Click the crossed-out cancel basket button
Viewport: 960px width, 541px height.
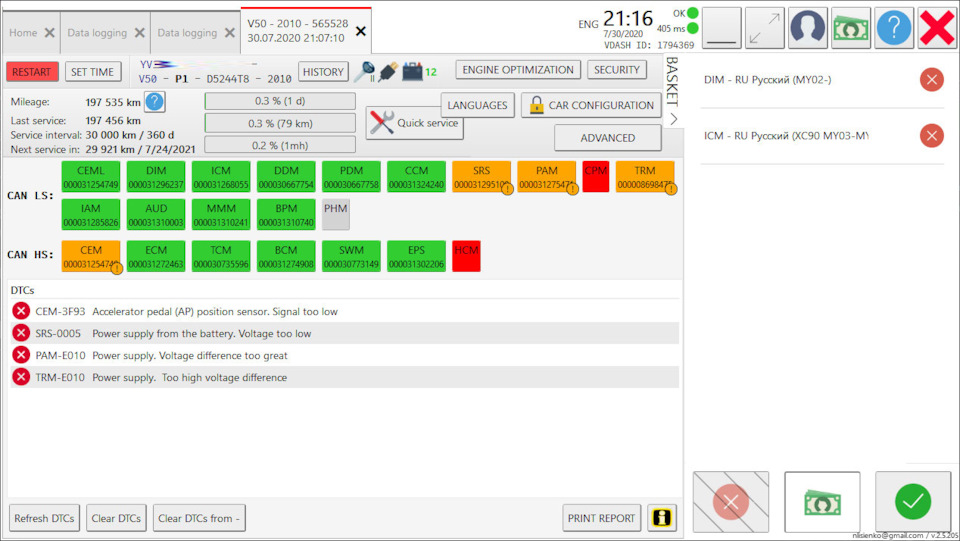730,502
